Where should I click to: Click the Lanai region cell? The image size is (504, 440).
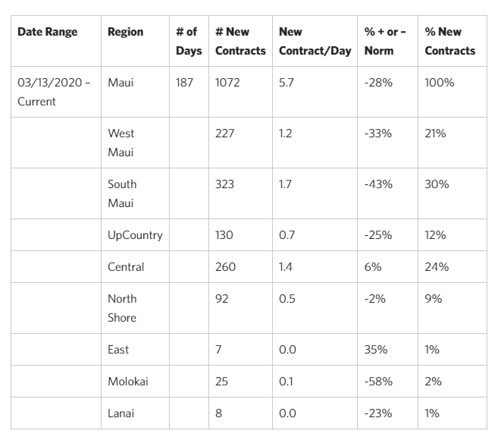click(x=121, y=413)
